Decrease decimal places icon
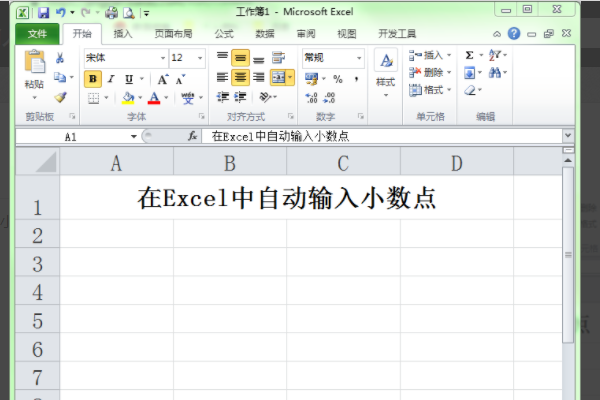Screen dimensions: 600x400 click(329, 98)
